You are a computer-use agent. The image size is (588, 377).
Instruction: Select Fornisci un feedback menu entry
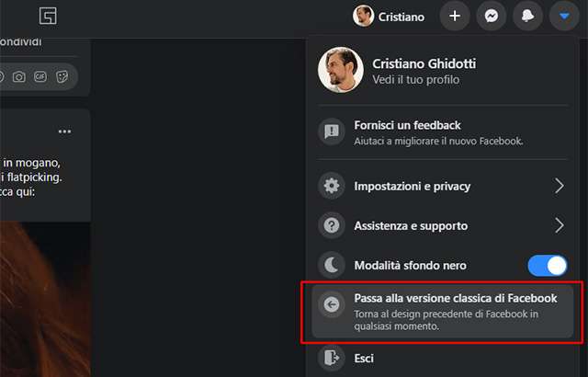407,125
